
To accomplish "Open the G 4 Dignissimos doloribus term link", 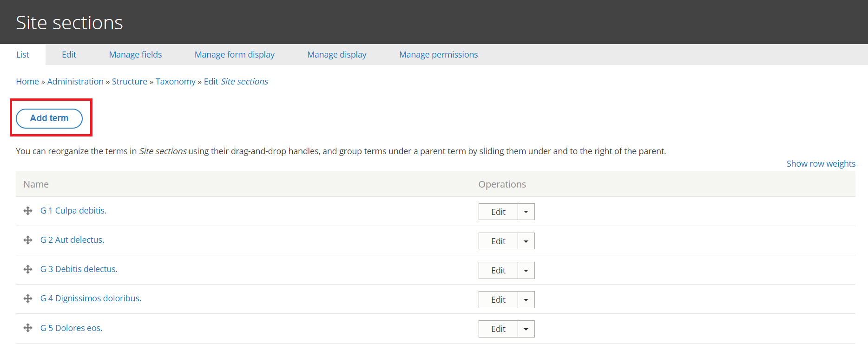I will coord(91,298).
